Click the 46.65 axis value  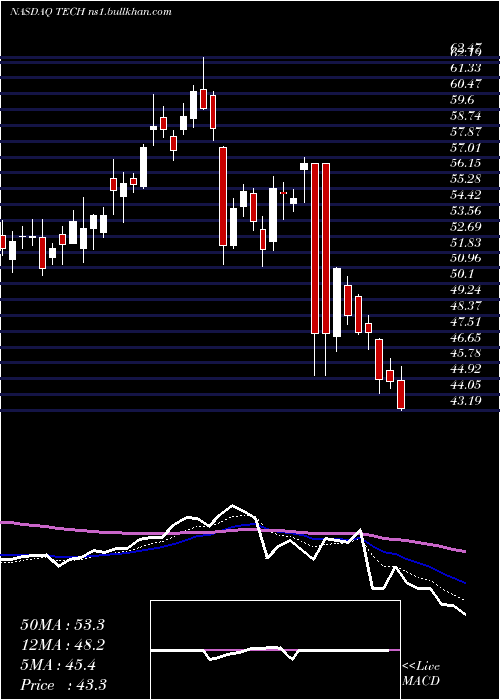[x=466, y=337]
